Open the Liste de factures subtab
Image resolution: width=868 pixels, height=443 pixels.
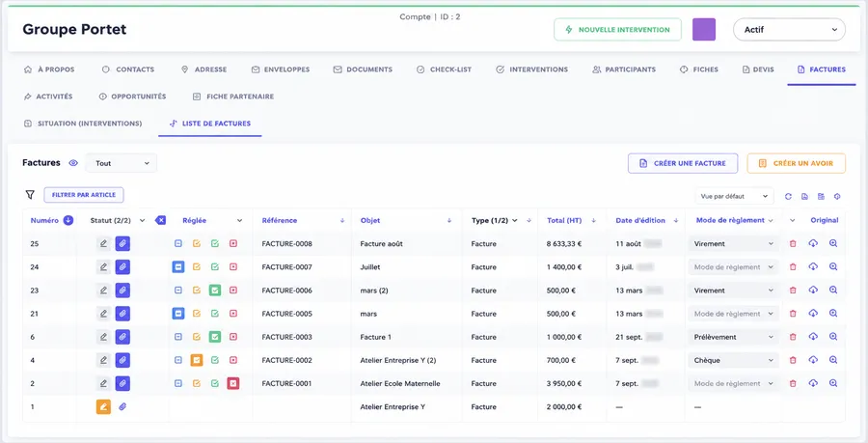pos(210,124)
